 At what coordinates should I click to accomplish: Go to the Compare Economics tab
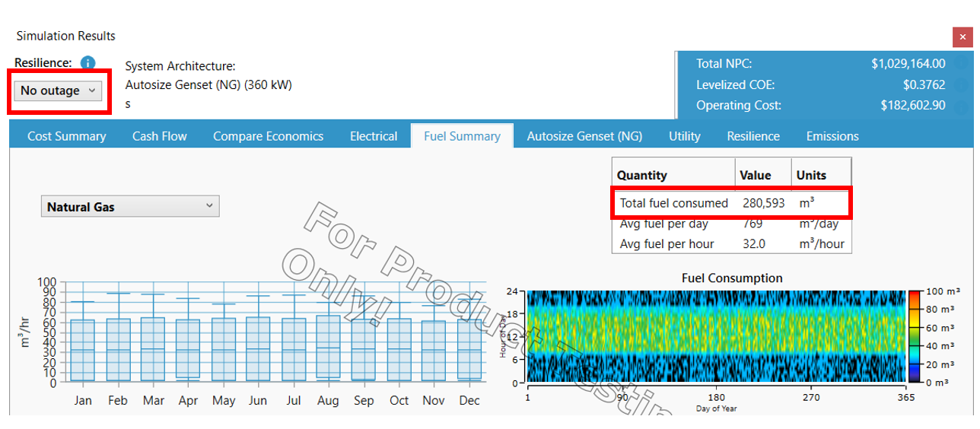pos(268,136)
